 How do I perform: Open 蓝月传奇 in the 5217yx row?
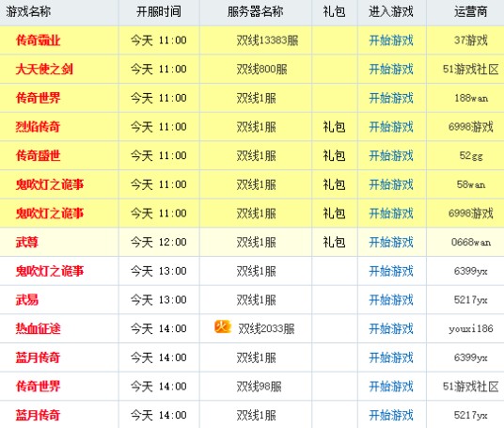pyautogui.click(x=38, y=415)
